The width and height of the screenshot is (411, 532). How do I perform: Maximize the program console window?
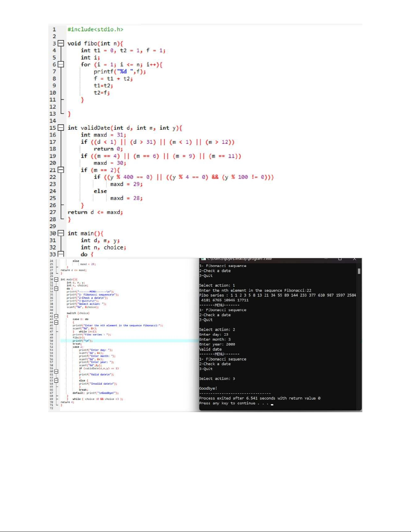(x=340, y=259)
